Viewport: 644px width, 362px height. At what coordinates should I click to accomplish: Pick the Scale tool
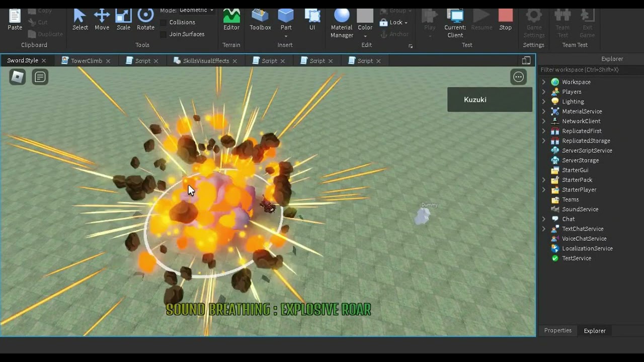point(123,20)
